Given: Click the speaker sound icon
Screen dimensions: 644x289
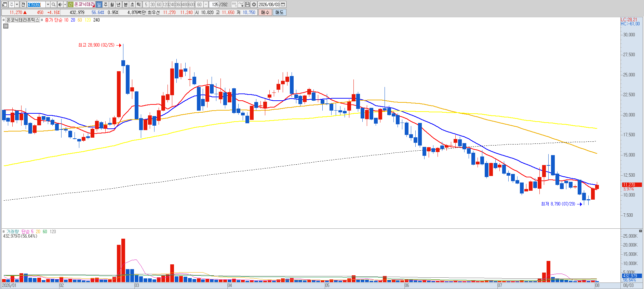Looking at the screenshot, I should (x=60, y=4).
